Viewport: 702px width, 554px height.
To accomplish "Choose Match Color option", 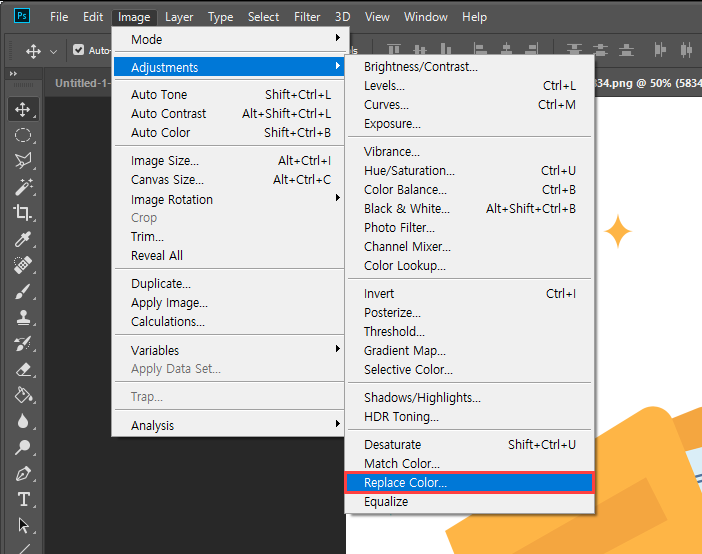I will click(x=469, y=464).
